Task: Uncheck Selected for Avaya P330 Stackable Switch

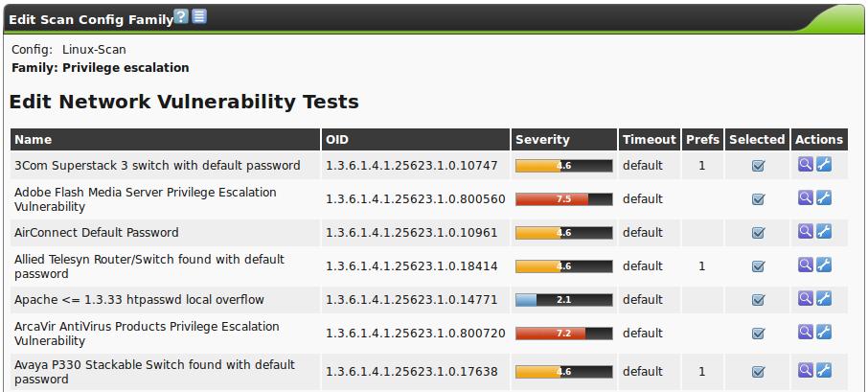Action: 758,372
